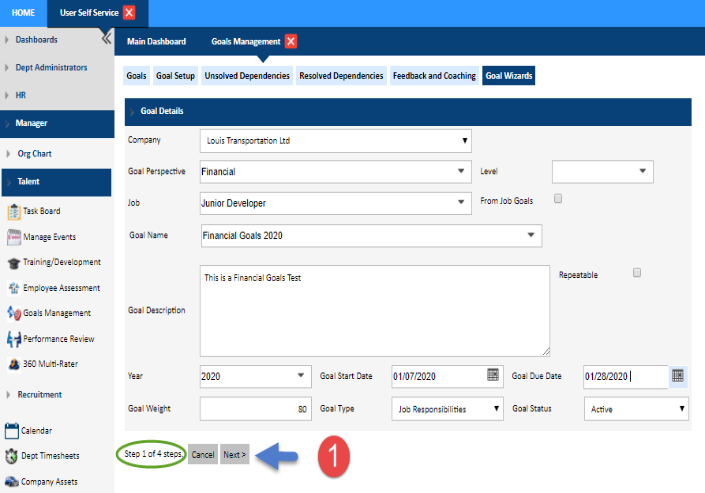
Task: Click the Goals Management target icon
Action: point(13,313)
